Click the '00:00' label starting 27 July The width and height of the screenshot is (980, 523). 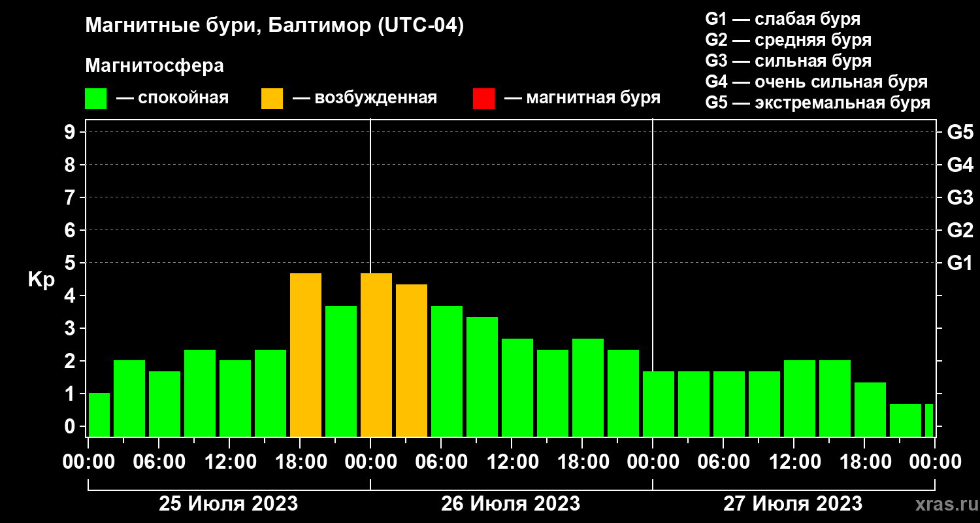click(x=653, y=462)
